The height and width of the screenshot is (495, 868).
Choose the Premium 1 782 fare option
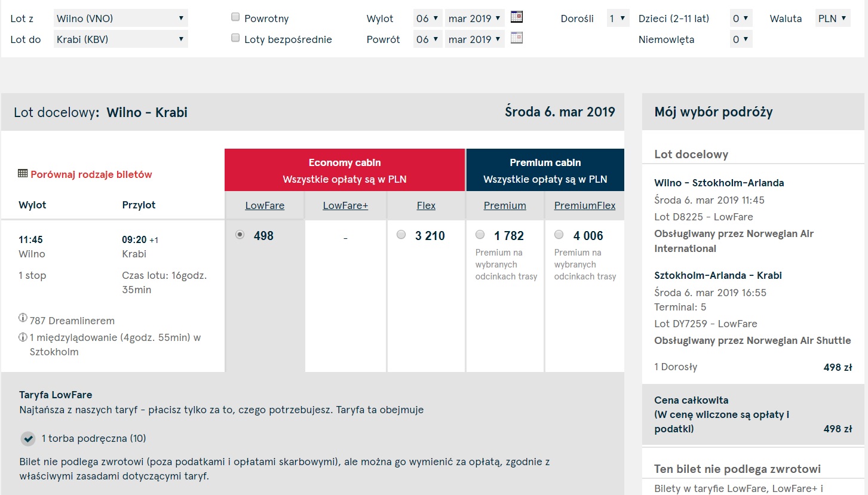coord(480,234)
